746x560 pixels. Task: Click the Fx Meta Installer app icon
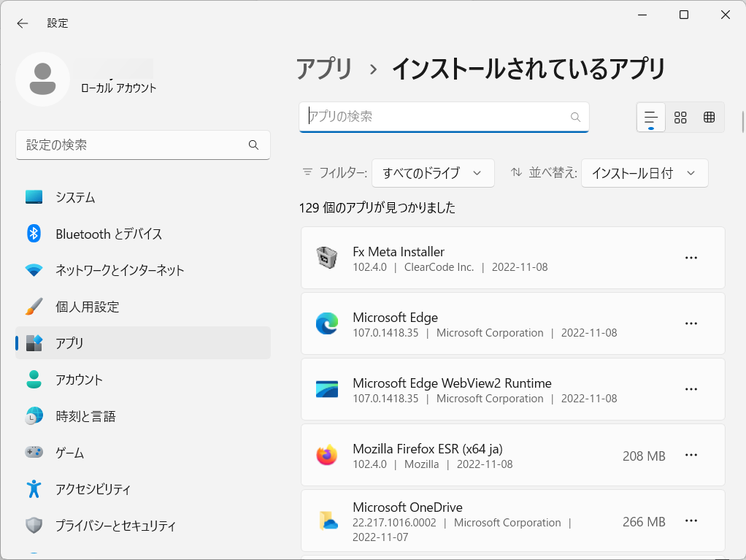[327, 258]
